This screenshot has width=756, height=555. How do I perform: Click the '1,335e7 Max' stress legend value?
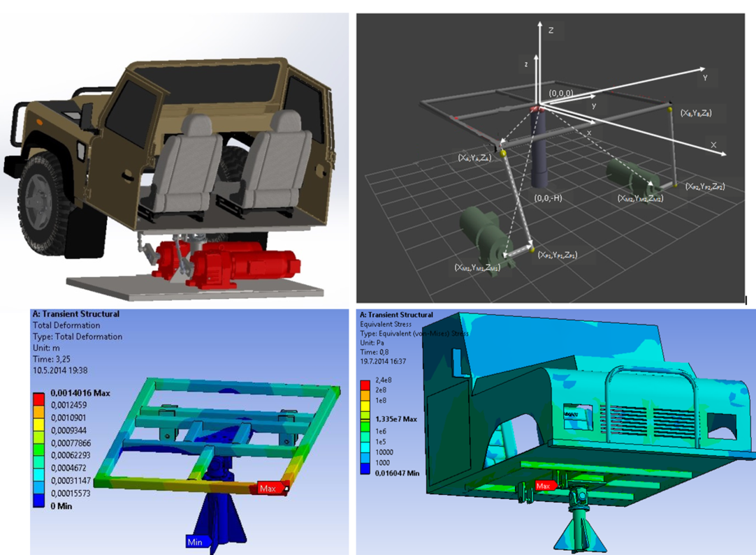(396, 419)
